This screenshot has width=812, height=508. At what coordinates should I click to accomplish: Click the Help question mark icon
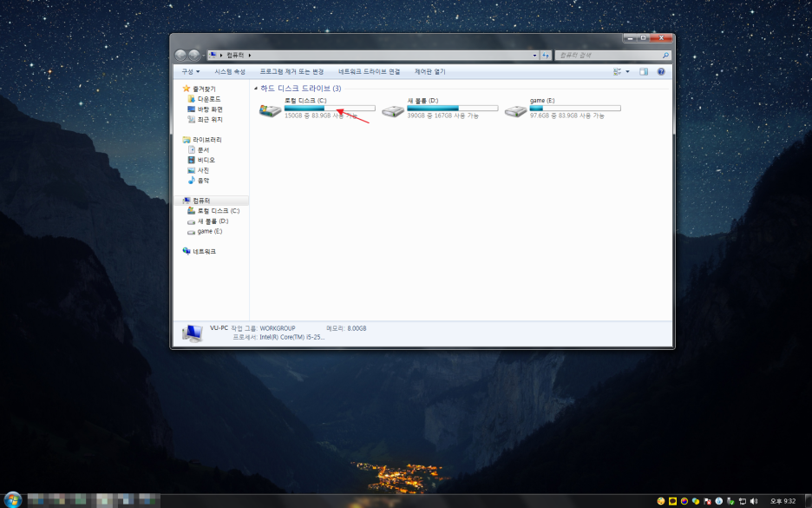pyautogui.click(x=661, y=71)
